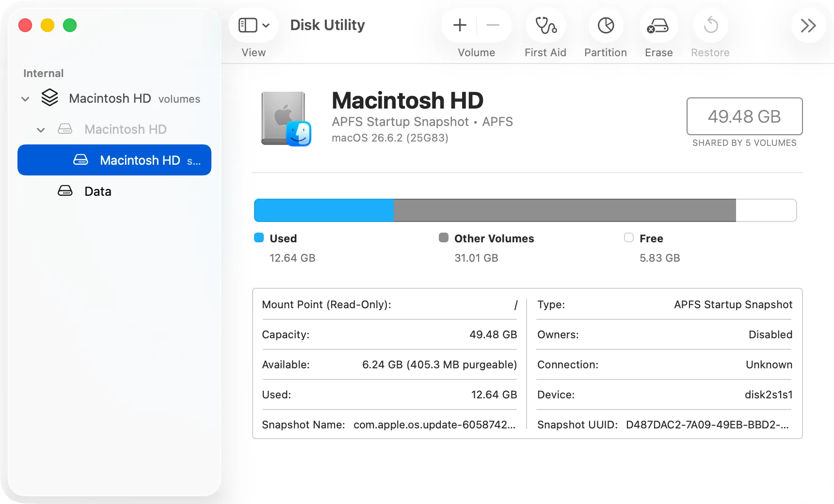
Task: Click the 49.48 GB capacity box
Action: [744, 116]
